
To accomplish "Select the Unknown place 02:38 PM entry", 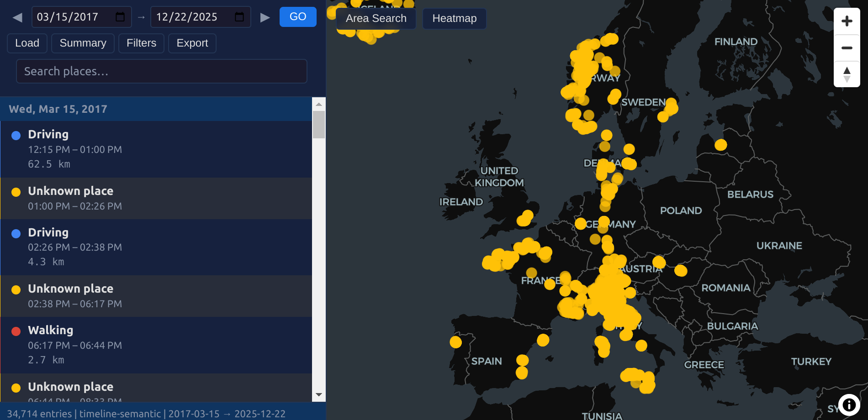I will pos(156,296).
